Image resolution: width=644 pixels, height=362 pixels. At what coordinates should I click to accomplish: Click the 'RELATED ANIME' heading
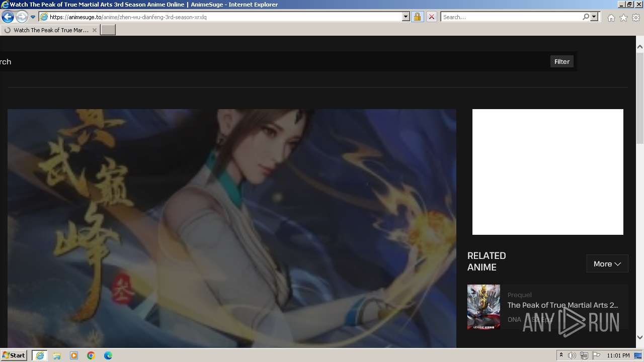[x=487, y=261]
